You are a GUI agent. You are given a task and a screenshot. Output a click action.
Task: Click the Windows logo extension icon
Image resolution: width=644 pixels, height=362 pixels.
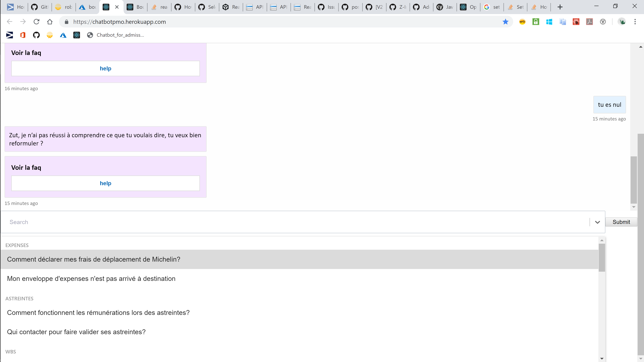coord(549,22)
